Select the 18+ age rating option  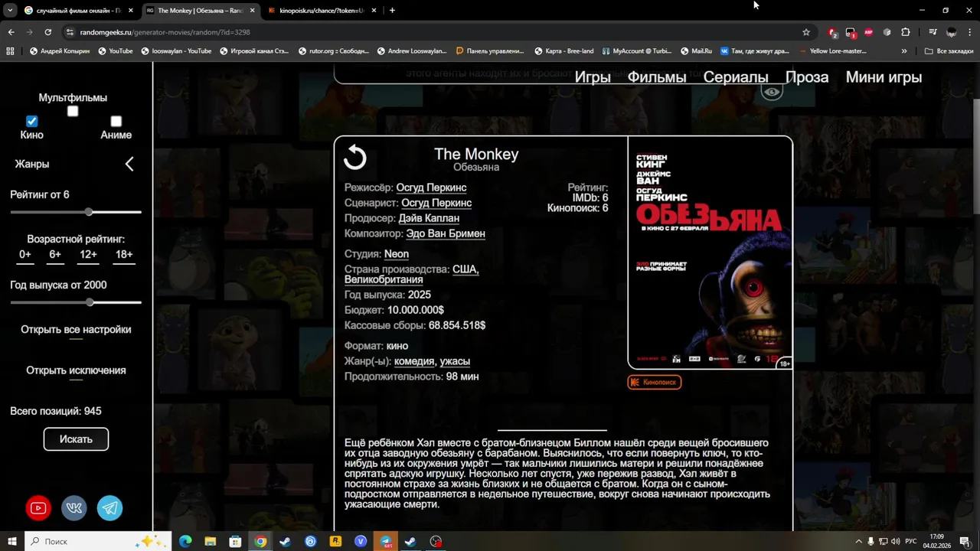[124, 255]
